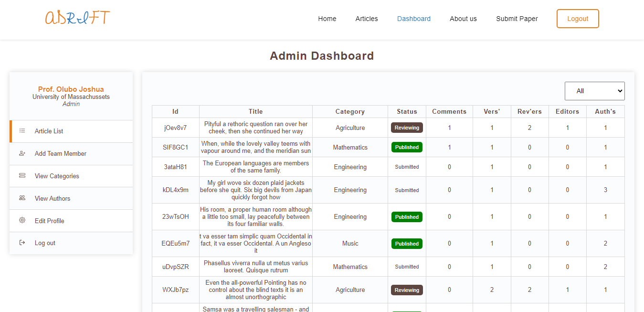The height and width of the screenshot is (312, 644).
Task: Open the Articles nav item
Action: coord(366,19)
